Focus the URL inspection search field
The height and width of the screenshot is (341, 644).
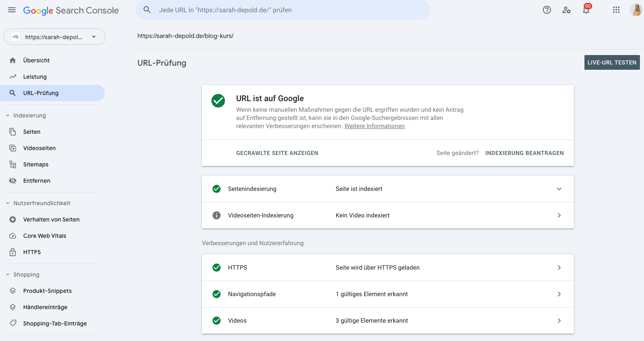282,10
